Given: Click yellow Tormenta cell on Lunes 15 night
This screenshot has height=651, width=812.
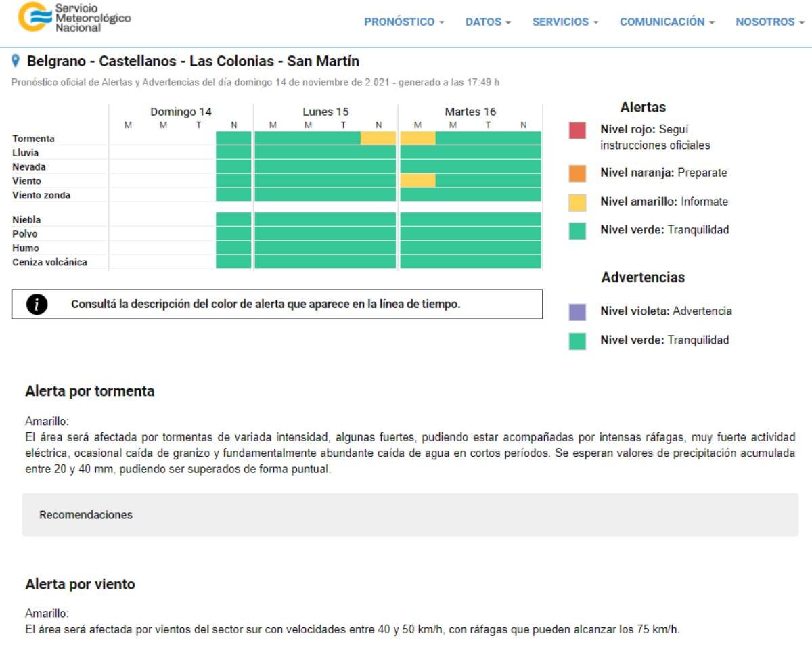Looking at the screenshot, I should pyautogui.click(x=378, y=138).
